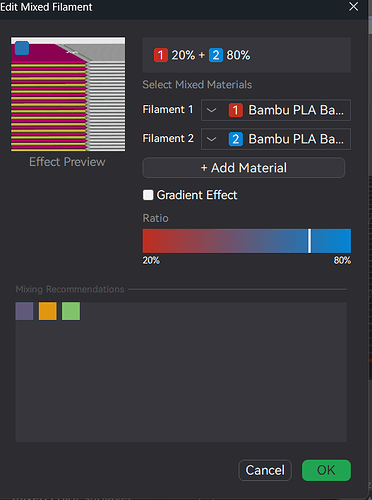Click blue number 2 icon in Filament 2 row

click(235, 139)
